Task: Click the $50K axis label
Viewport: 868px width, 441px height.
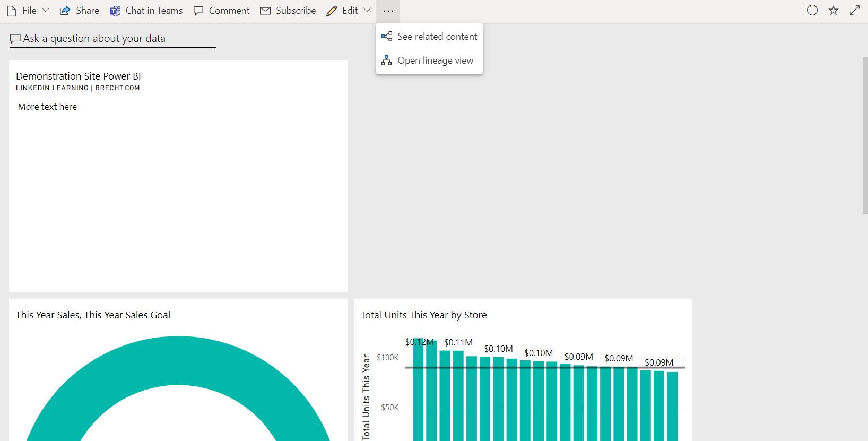Action: [390, 408]
